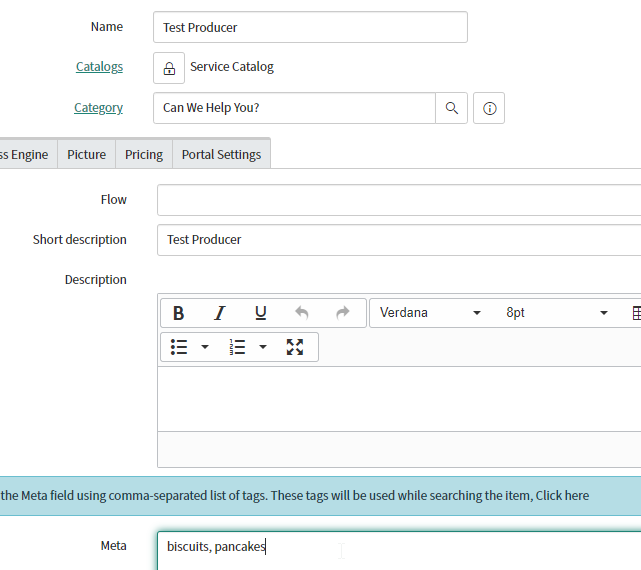Follow the Catalogs label link
The width and height of the screenshot is (641, 570).
click(x=99, y=67)
